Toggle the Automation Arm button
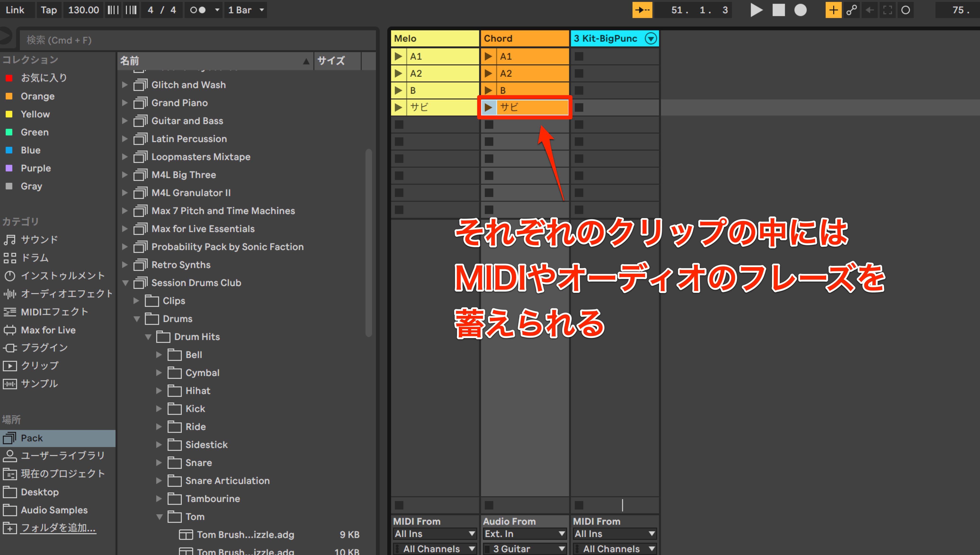Viewport: 980px width, 555px height. point(851,10)
